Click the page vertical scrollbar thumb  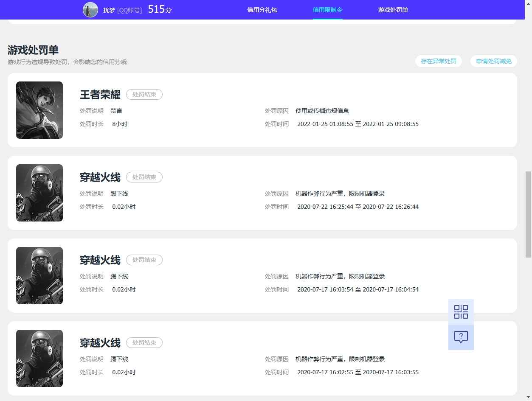[x=529, y=214]
